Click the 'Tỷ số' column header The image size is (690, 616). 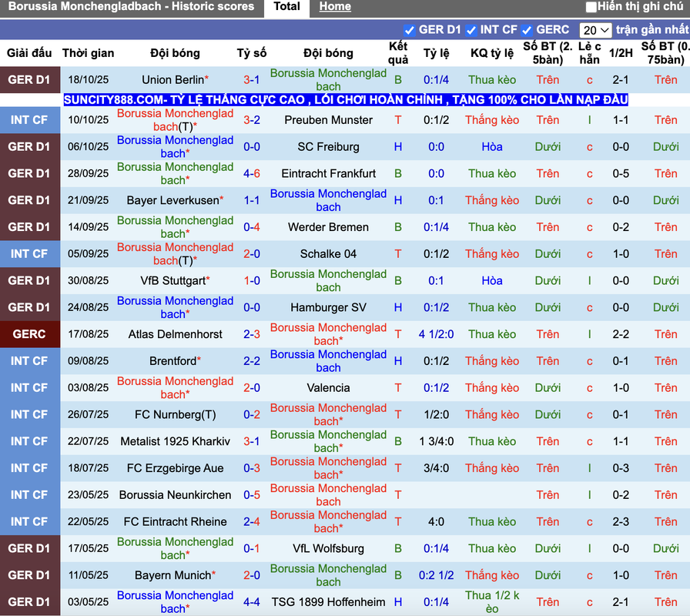[252, 53]
